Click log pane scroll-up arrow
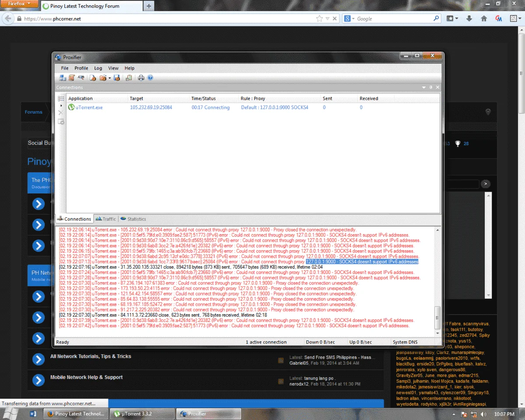The width and height of the screenshot is (525, 420). click(x=437, y=230)
